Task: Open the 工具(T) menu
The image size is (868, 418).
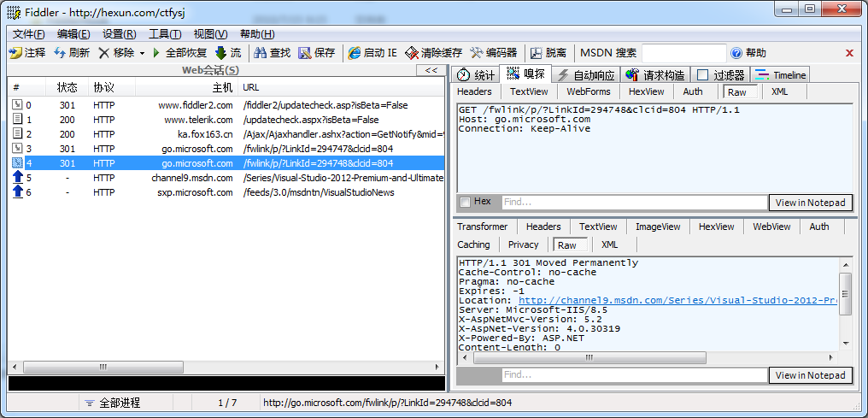Action: pos(165,34)
